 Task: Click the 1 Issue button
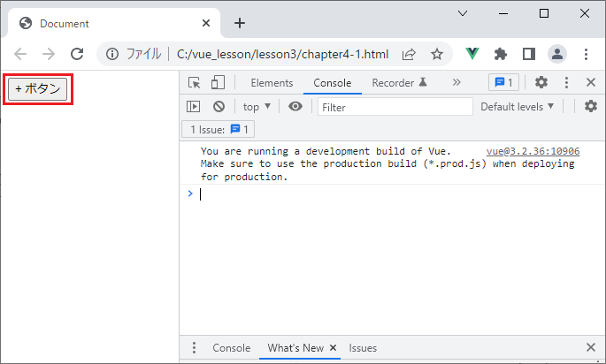point(218,129)
